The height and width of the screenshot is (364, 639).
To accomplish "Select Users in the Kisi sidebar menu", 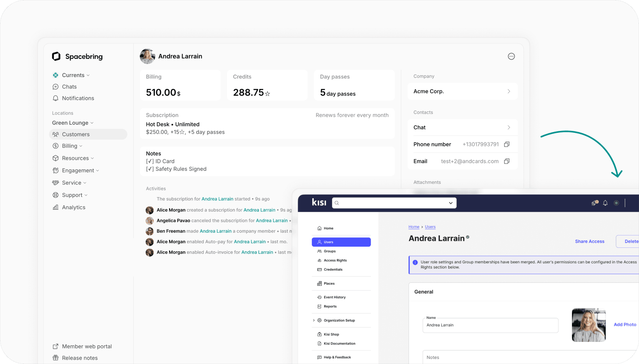I will pyautogui.click(x=328, y=242).
